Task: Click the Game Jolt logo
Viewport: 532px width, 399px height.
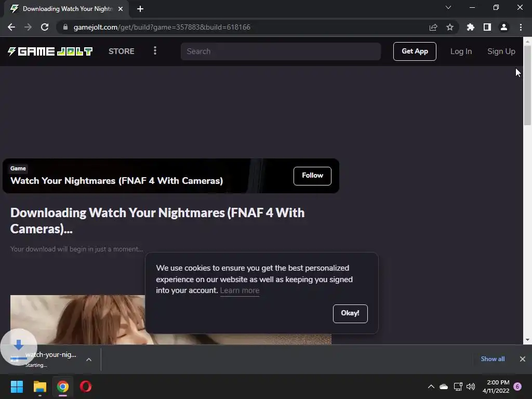Action: point(50,51)
